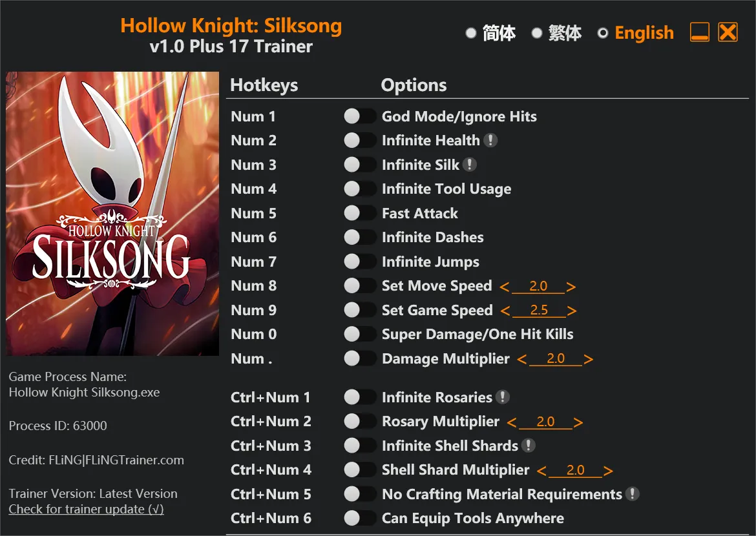Decrease Shell Shard Multiplier with left arrow
The width and height of the screenshot is (756, 536).
click(541, 471)
